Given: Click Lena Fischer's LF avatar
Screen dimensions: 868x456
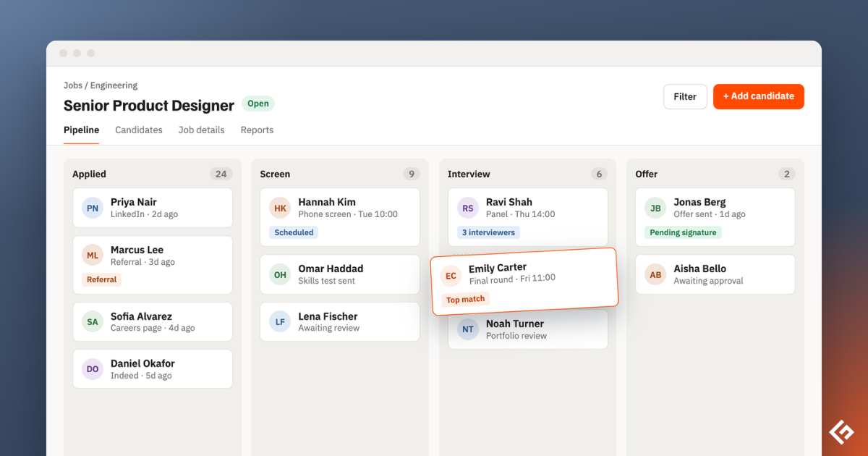Looking at the screenshot, I should point(280,322).
